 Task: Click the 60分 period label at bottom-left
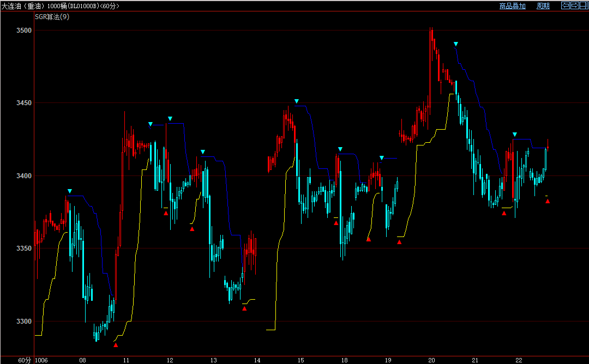pos(25,360)
